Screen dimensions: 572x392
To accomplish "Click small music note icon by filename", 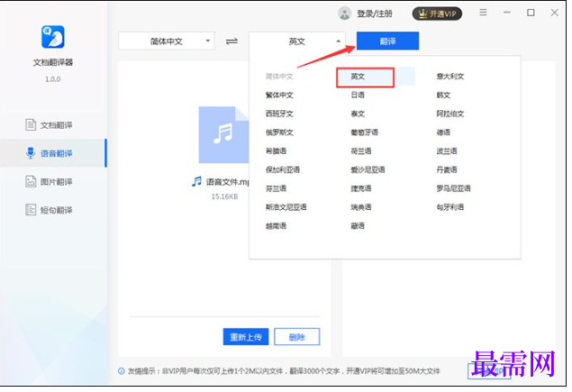I will click(196, 181).
